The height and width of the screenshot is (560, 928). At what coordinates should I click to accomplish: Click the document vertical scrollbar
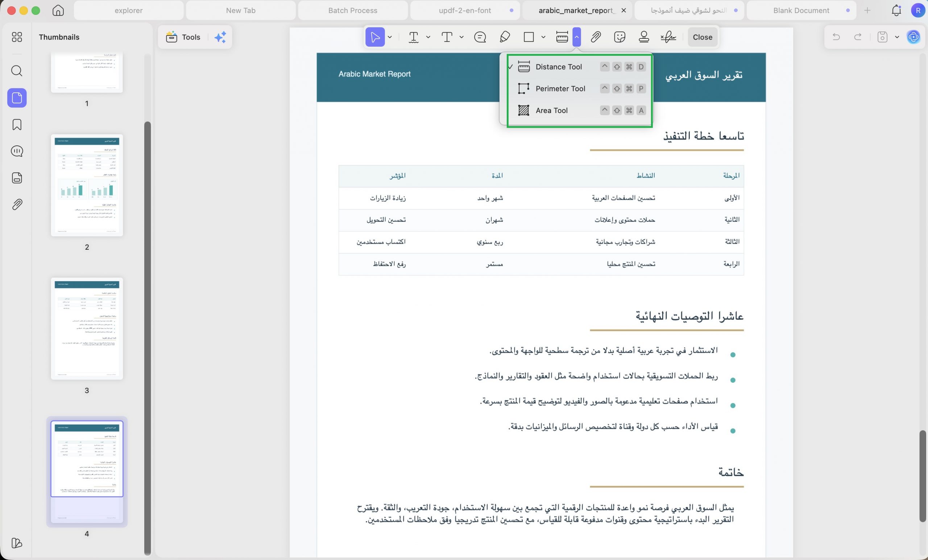coord(922,476)
